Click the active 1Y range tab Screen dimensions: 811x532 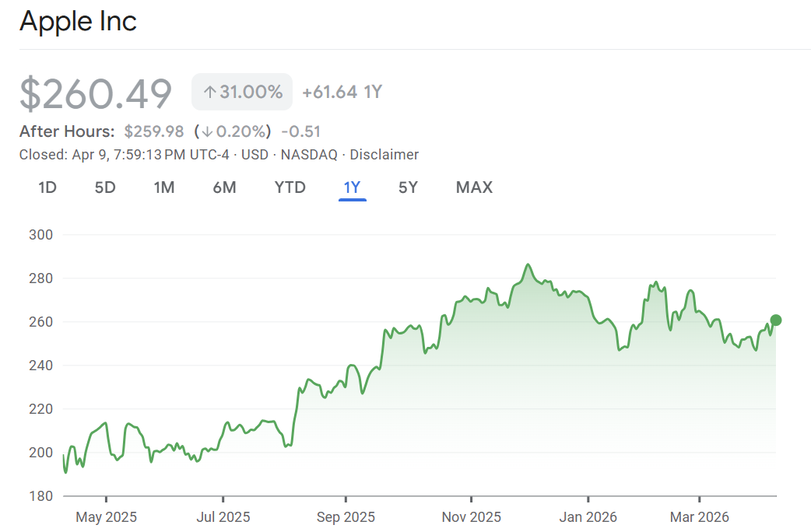[352, 187]
